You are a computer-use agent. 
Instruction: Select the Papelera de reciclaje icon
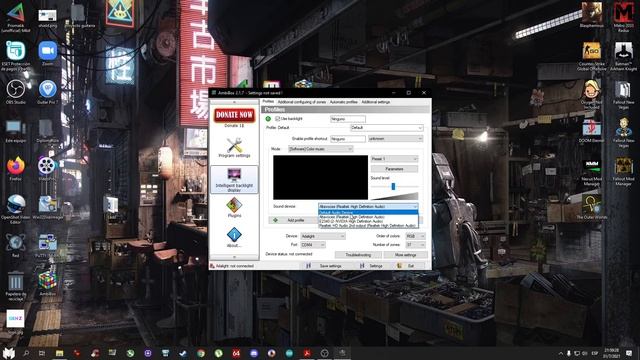[x=16, y=286]
